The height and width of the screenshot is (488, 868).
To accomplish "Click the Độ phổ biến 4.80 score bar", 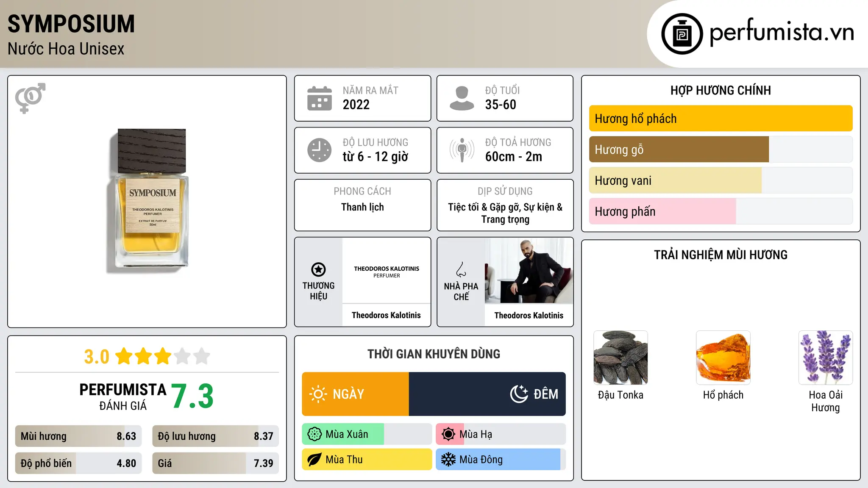I will click(78, 463).
